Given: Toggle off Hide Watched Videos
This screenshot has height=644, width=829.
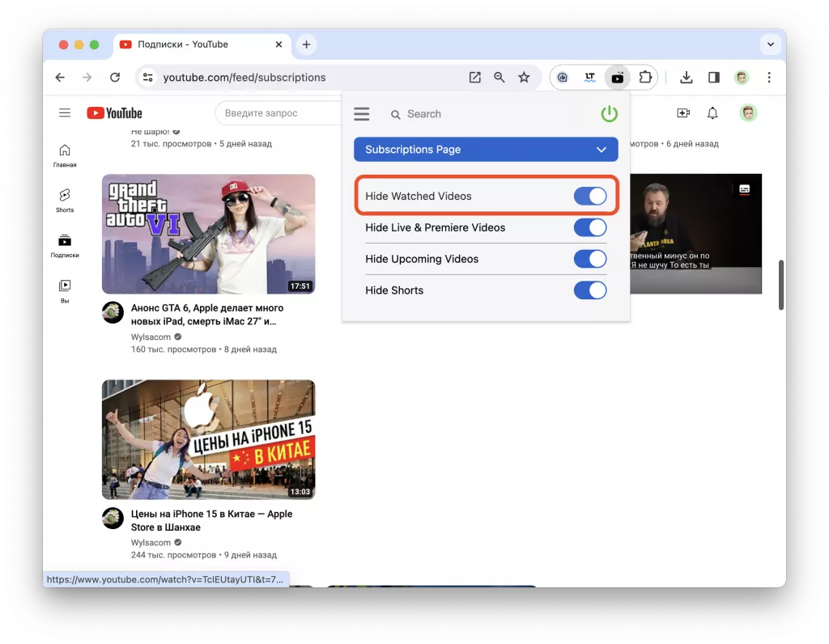Looking at the screenshot, I should coord(592,196).
